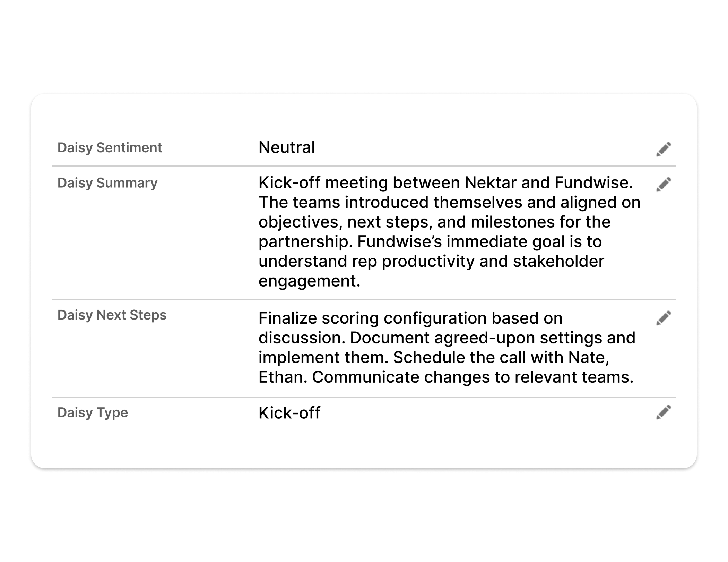
Task: Click the word Document in next steps
Action: [390, 338]
